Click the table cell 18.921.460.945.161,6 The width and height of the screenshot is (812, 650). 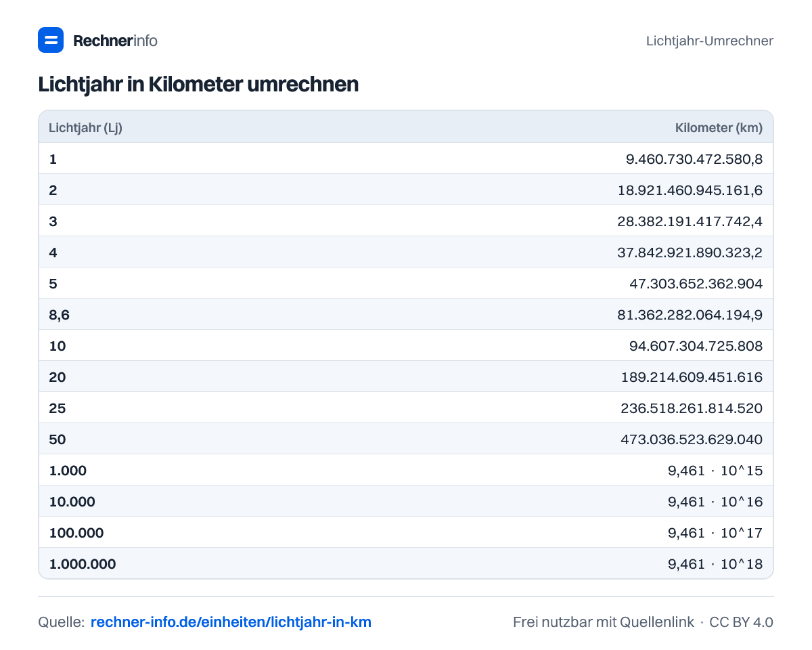click(x=690, y=190)
